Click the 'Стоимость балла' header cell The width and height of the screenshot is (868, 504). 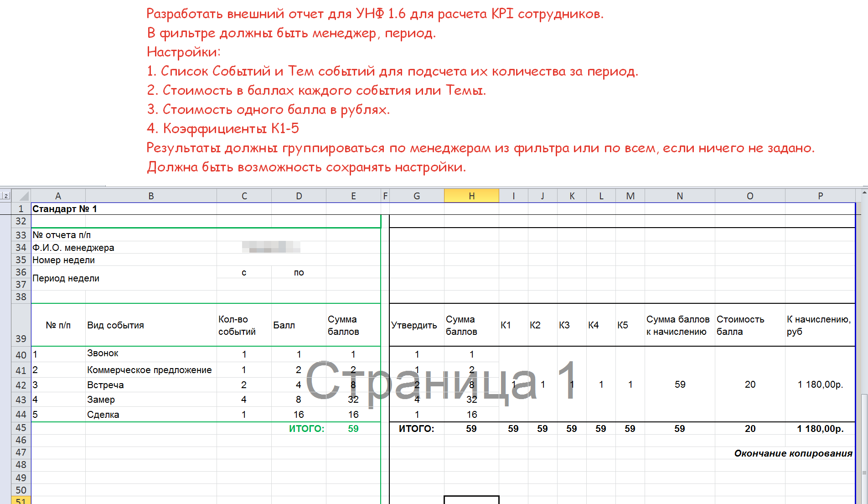(x=740, y=325)
